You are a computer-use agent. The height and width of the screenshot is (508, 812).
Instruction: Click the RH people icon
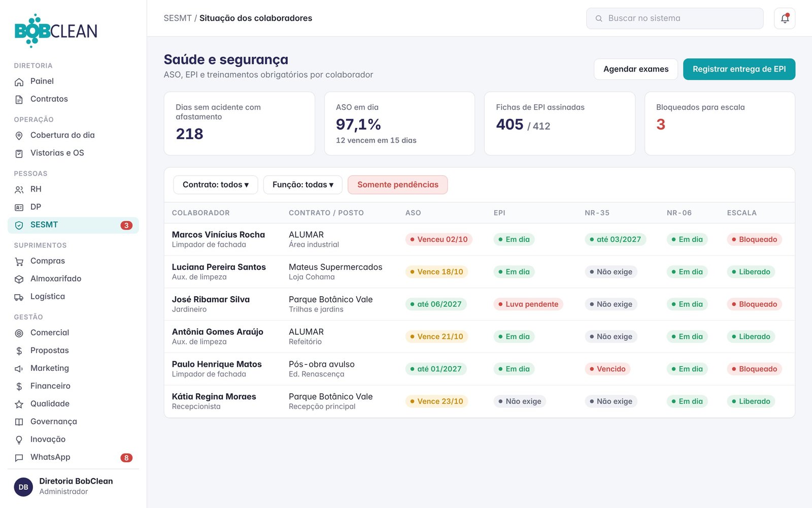(x=19, y=189)
